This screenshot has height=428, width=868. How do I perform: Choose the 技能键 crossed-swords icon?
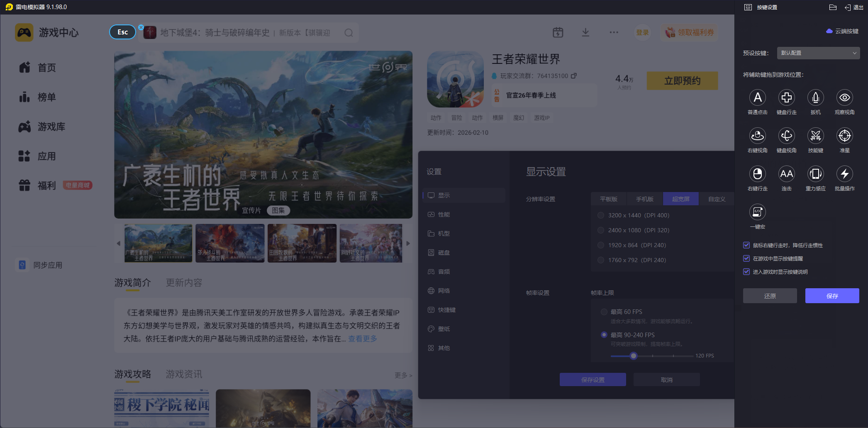click(816, 136)
